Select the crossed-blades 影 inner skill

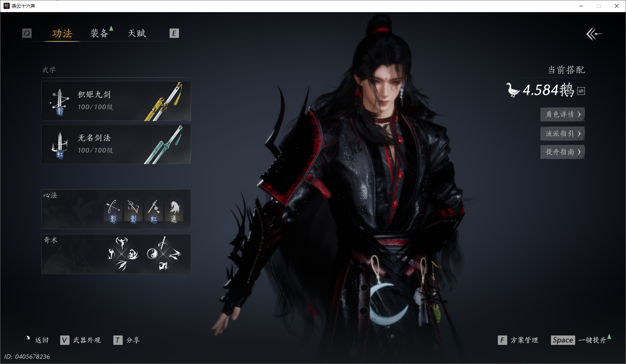tap(133, 211)
